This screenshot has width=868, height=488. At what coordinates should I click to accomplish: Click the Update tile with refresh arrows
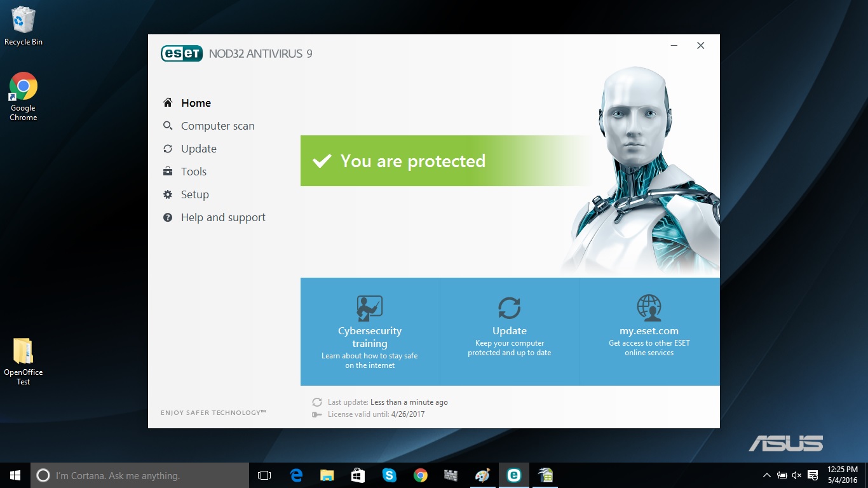[510, 332]
